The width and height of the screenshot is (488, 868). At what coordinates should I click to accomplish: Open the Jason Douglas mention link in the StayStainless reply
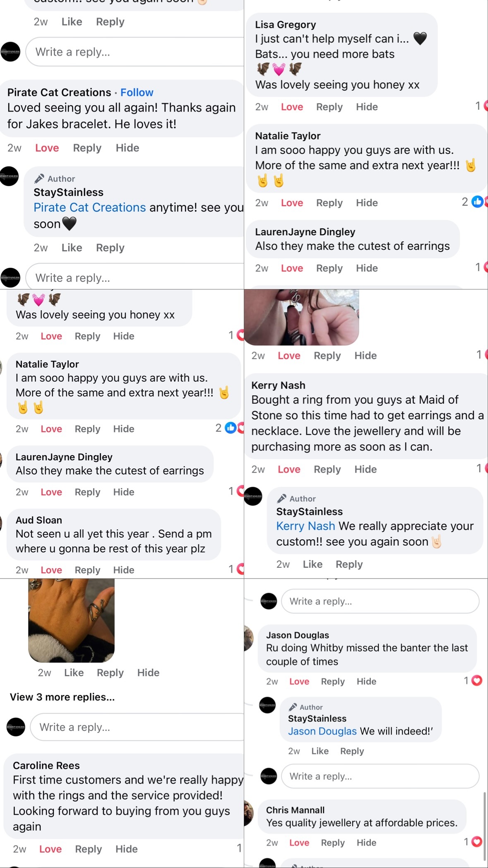coord(322,731)
